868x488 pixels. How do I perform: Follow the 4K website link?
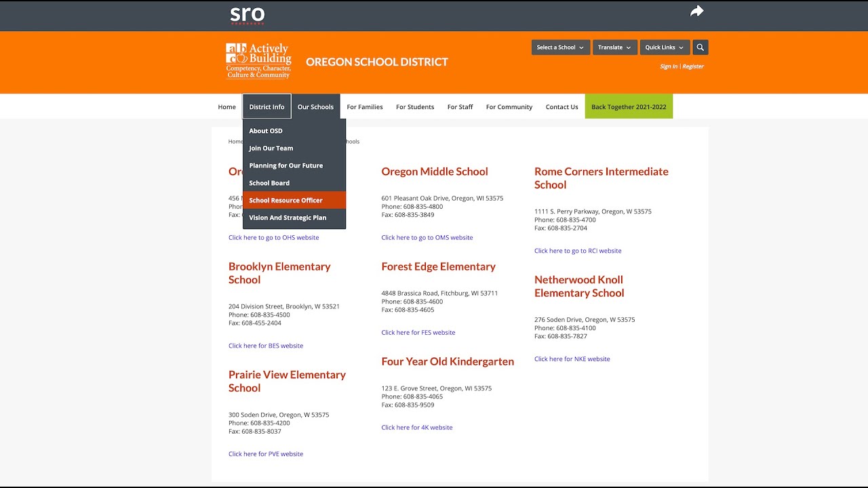coord(417,428)
